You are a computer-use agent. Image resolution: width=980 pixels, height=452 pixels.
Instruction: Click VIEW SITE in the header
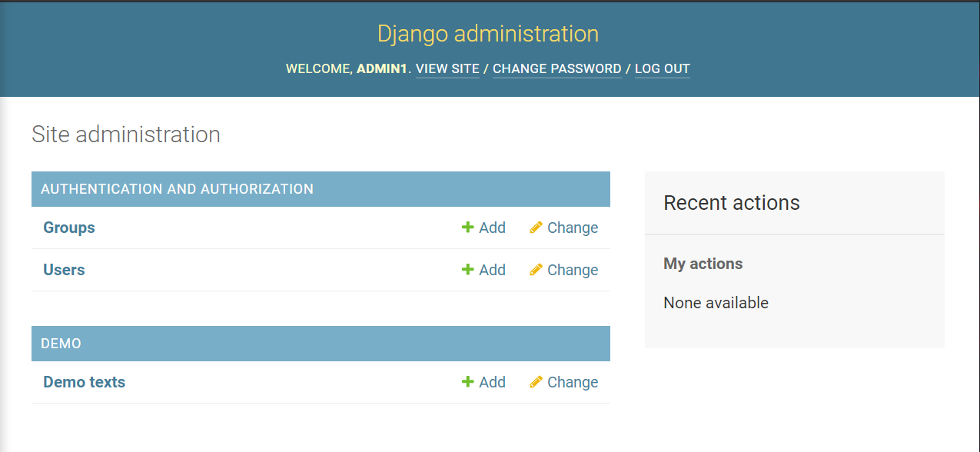tap(447, 68)
